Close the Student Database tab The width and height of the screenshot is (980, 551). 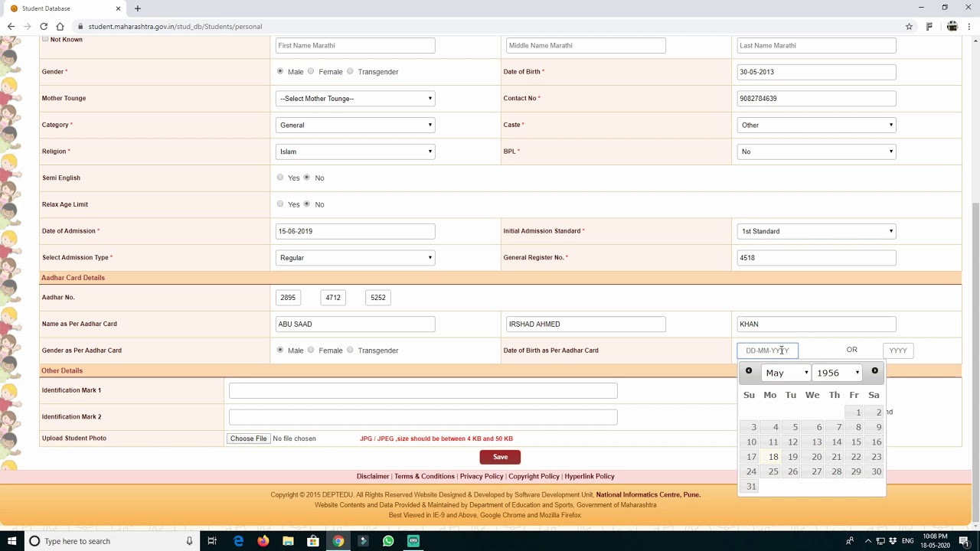pyautogui.click(x=119, y=8)
